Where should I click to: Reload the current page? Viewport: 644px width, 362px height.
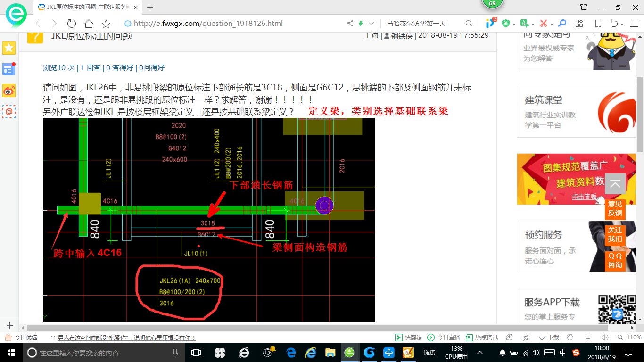(71, 23)
